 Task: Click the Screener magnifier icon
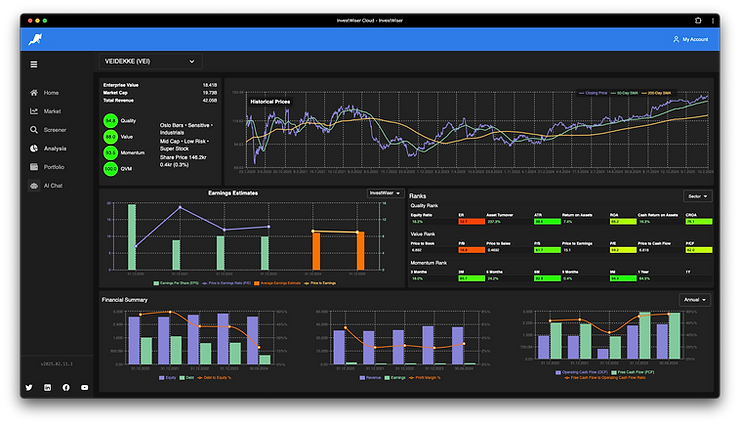point(34,130)
